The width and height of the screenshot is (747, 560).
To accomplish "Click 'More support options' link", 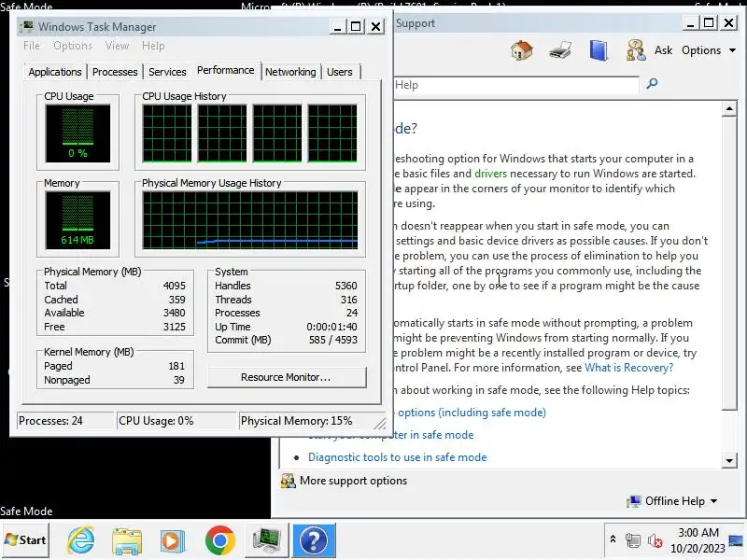I will tap(354, 481).
